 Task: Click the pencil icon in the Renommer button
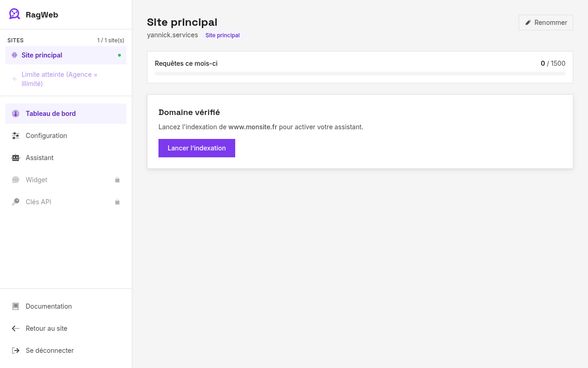[528, 23]
